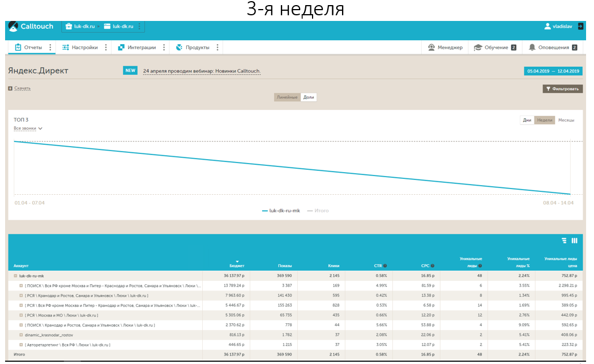
Task: Open the date range 05.04.2019 – 12.04.2019
Action: click(x=553, y=71)
